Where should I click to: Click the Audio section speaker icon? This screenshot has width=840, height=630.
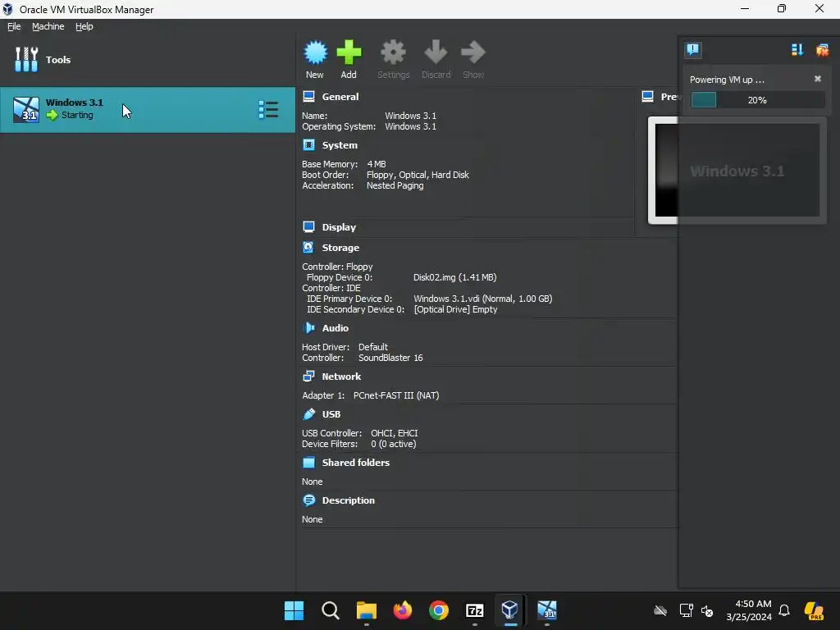(308, 328)
